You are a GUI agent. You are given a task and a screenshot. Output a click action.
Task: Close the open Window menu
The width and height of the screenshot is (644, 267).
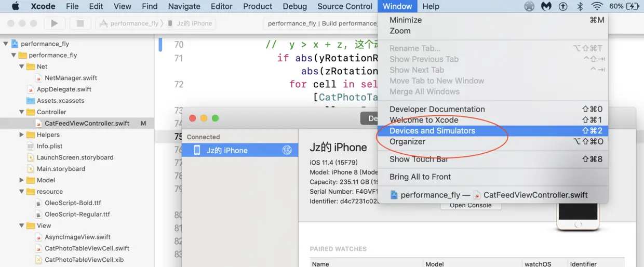coord(398,6)
